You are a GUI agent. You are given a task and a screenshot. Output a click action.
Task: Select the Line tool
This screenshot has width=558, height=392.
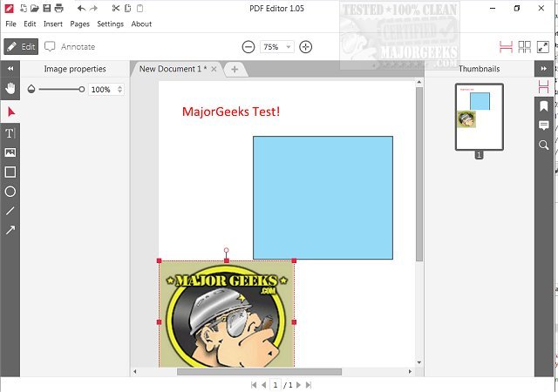tap(10, 211)
